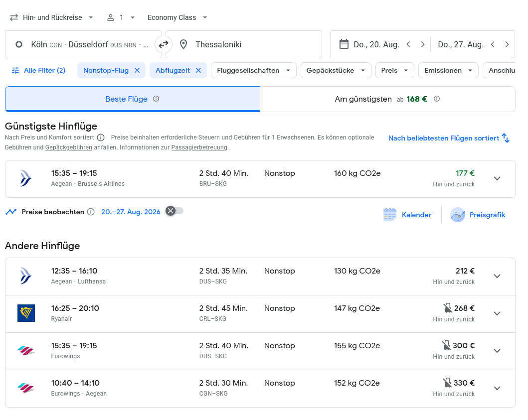The height and width of the screenshot is (420, 528).
Task: Open the Kalender date grid
Action: (407, 215)
